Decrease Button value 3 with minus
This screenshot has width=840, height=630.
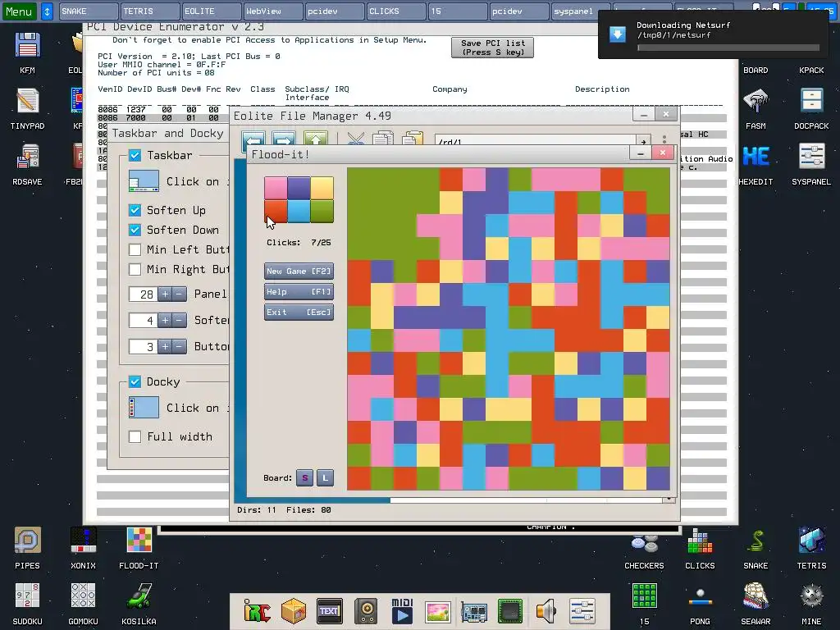pyautogui.click(x=180, y=347)
